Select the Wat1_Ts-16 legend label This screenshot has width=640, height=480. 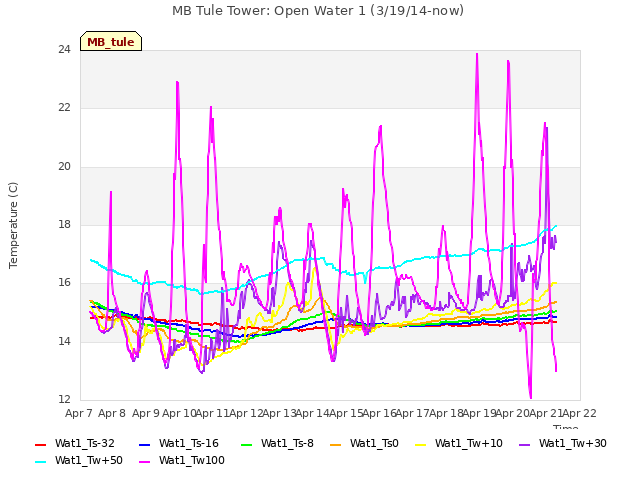tap(189, 443)
